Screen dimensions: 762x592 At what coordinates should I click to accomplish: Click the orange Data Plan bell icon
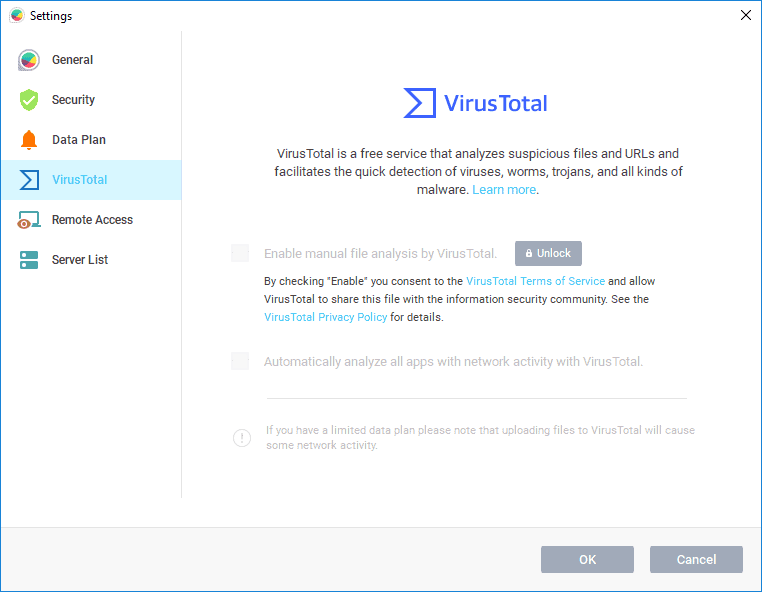pyautogui.click(x=29, y=140)
